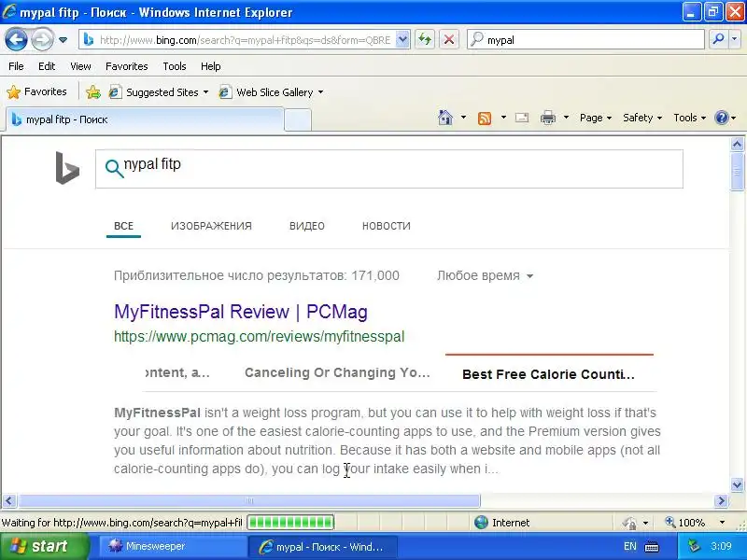Click the vertical scrollbar up arrow
This screenshot has width=747, height=560.
coord(737,144)
